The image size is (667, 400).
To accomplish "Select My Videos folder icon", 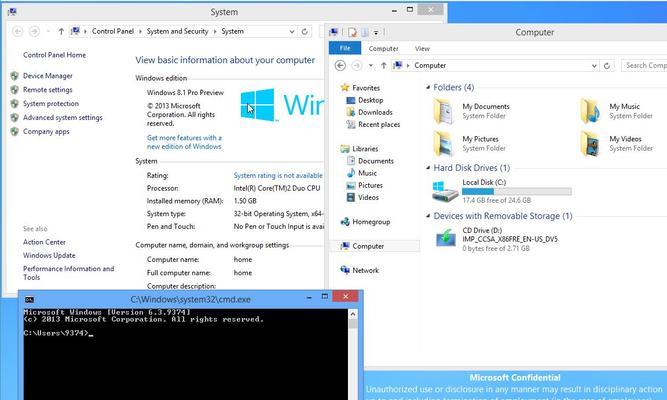I will (x=591, y=143).
